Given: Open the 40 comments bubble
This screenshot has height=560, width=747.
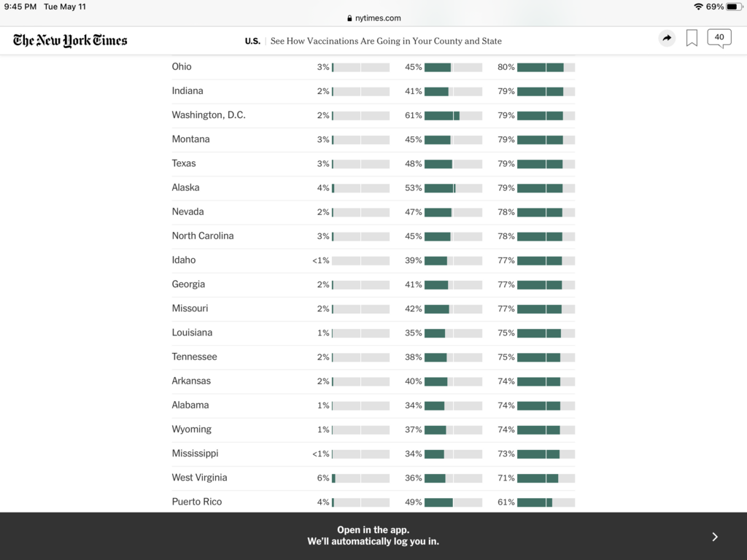Looking at the screenshot, I should 719,38.
